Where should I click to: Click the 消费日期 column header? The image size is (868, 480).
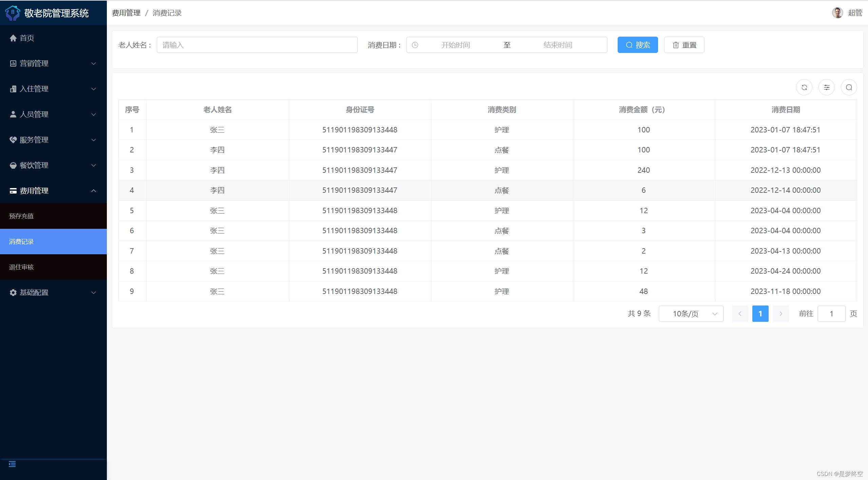point(786,110)
